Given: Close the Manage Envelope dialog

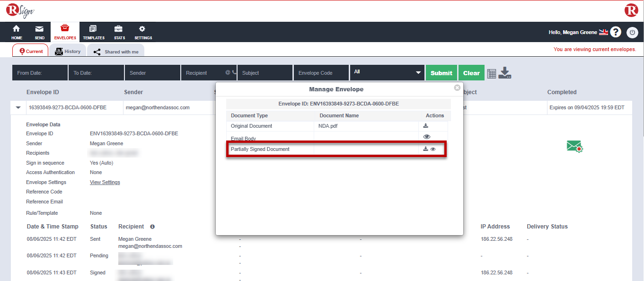Looking at the screenshot, I should pyautogui.click(x=457, y=88).
